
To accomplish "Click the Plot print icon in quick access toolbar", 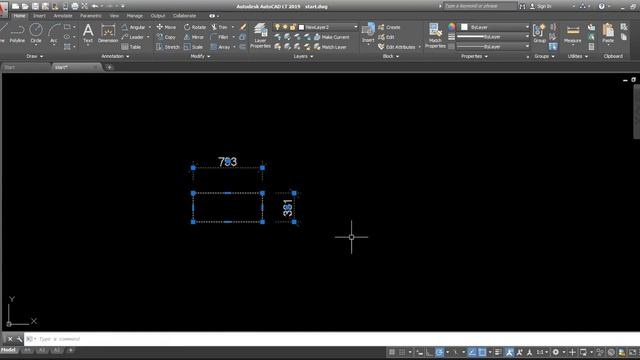I will 75,6.
